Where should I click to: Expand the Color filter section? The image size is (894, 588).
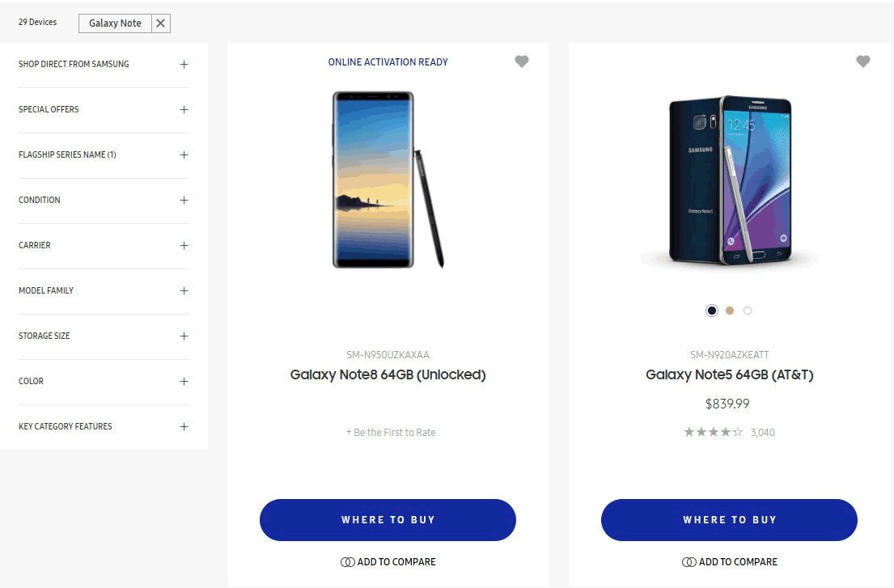pyautogui.click(x=184, y=381)
